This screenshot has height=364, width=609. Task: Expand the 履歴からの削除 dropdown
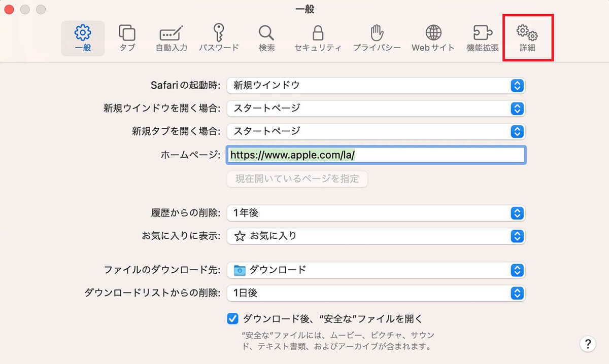pyautogui.click(x=376, y=213)
